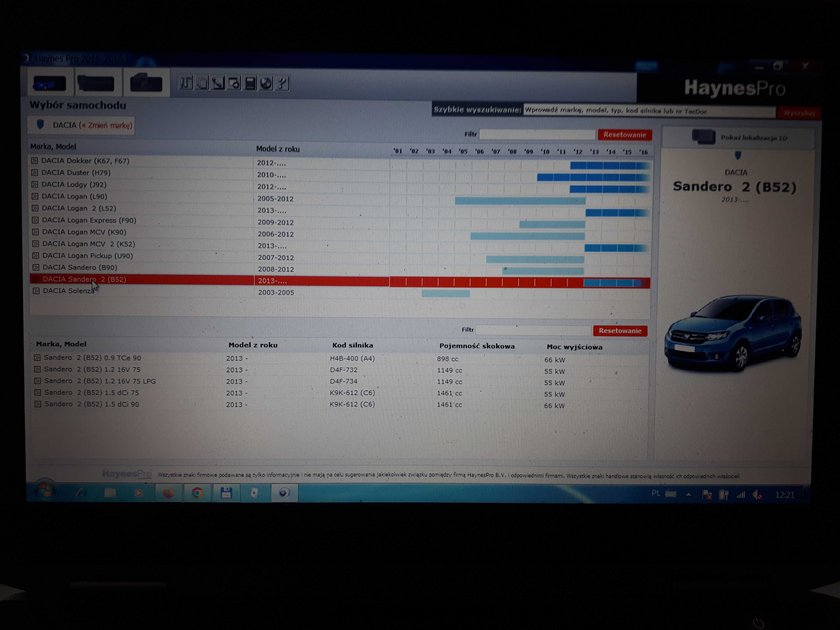
Task: Expand the DACIA Logan (L90) row icon
Action: (35, 196)
